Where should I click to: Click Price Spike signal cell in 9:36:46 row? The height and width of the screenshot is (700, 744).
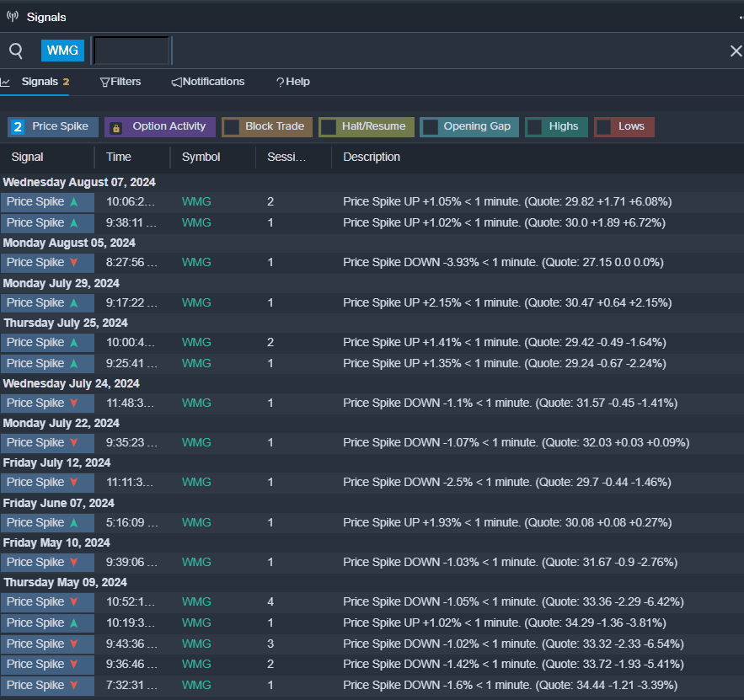point(47,665)
